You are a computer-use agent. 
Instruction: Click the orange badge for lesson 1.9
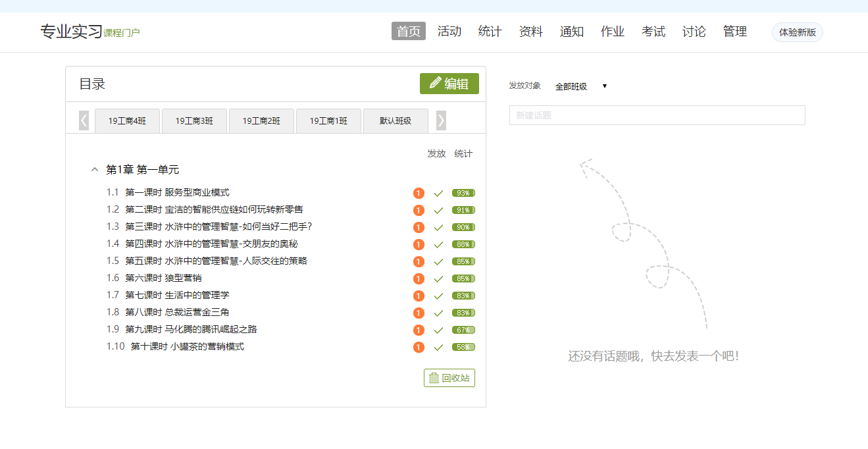tap(419, 330)
